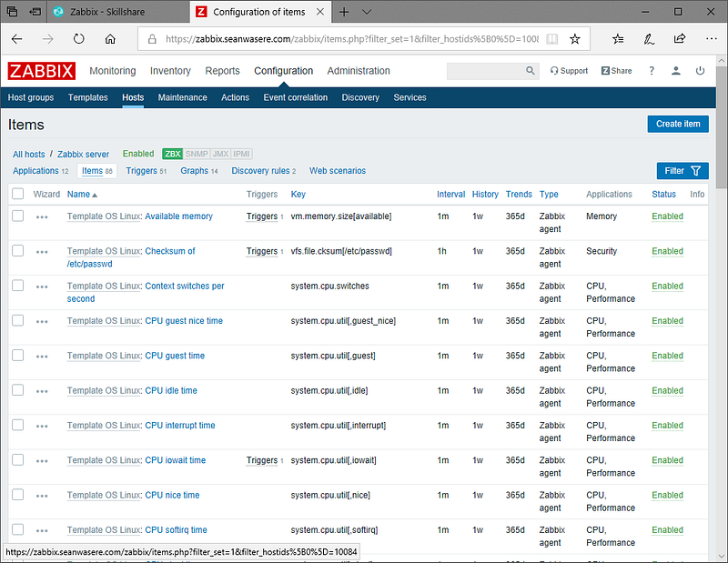Viewport: 728px width, 563px height.
Task: Sort items by Interval column
Action: [450, 195]
